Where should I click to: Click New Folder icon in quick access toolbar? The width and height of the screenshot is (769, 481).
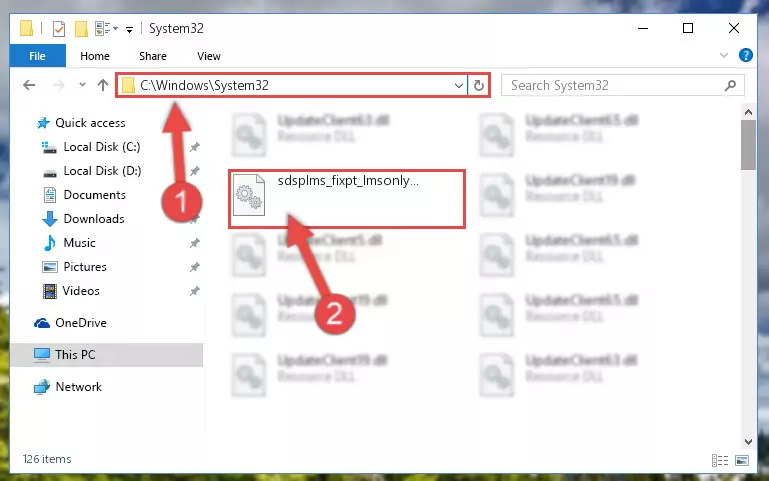(x=81, y=28)
